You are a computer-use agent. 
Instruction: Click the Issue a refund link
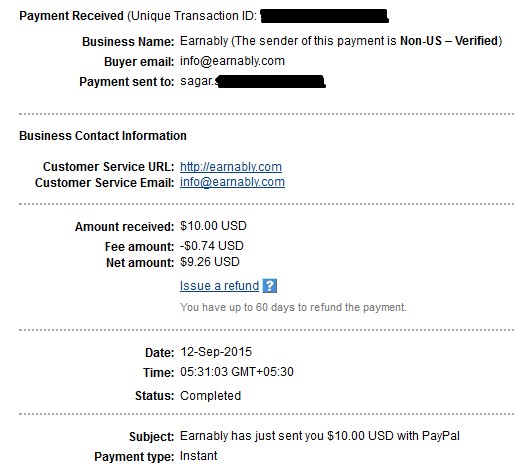[219, 286]
